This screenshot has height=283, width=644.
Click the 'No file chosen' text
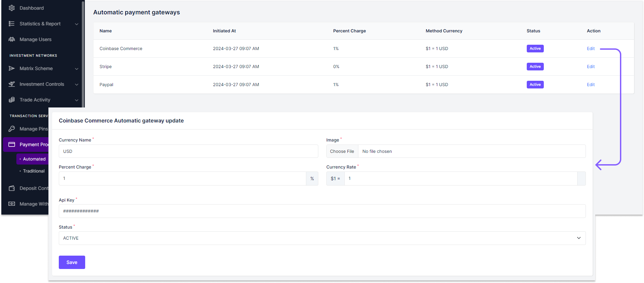pos(377,152)
